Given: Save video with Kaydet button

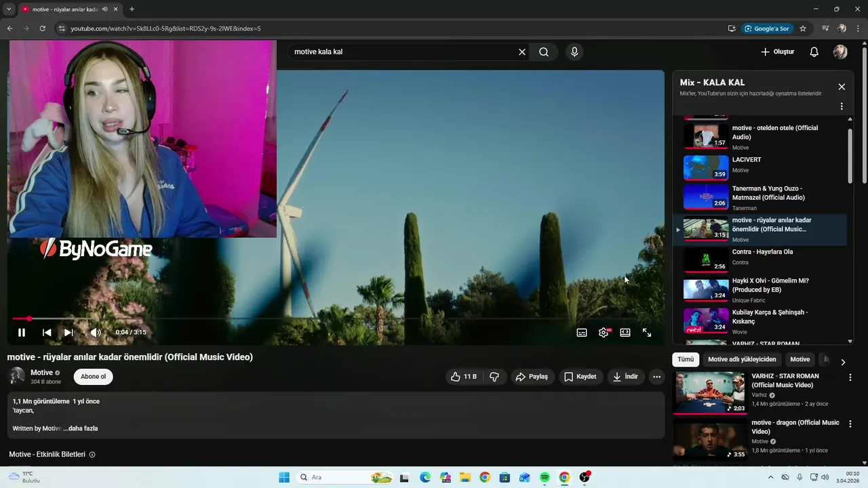Looking at the screenshot, I should click(580, 377).
